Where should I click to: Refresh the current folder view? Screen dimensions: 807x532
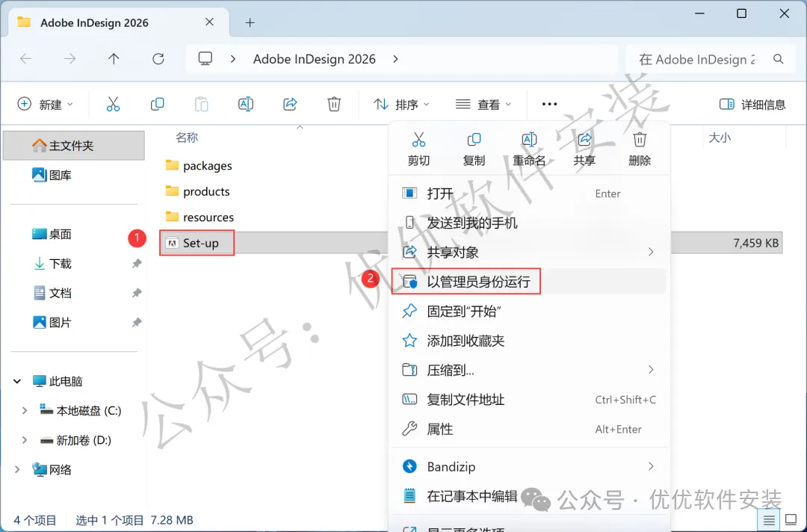tap(158, 59)
